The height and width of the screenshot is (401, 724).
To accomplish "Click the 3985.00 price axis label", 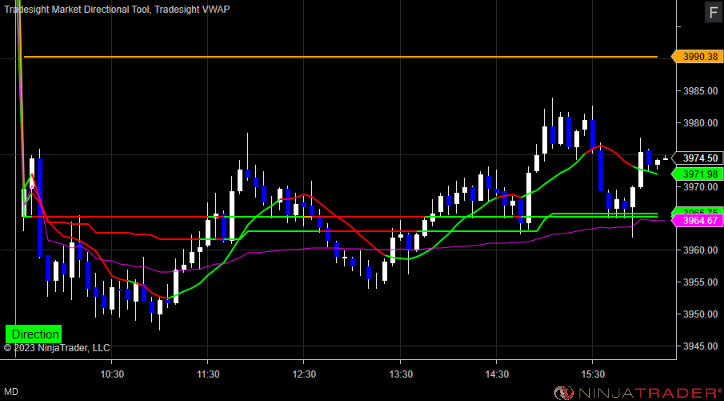I will point(700,91).
